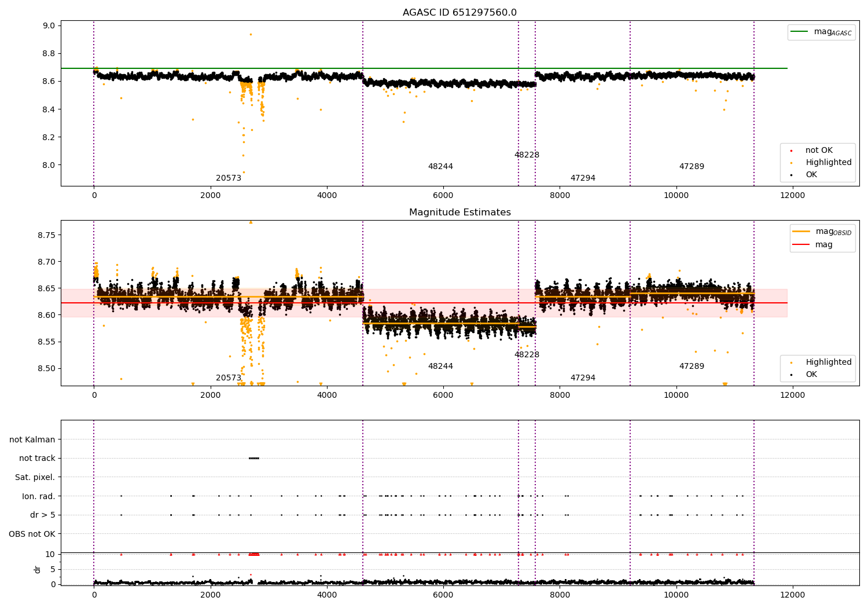Viewport: 868px width, 608px height.
Task: Click 'OK' in the middle plot's lower legend
Action: point(811,375)
